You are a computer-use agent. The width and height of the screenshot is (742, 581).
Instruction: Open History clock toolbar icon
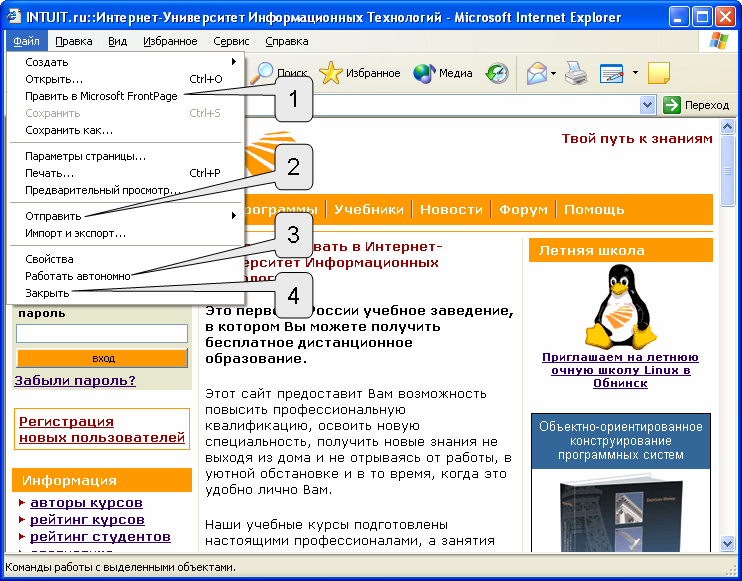tap(497, 73)
